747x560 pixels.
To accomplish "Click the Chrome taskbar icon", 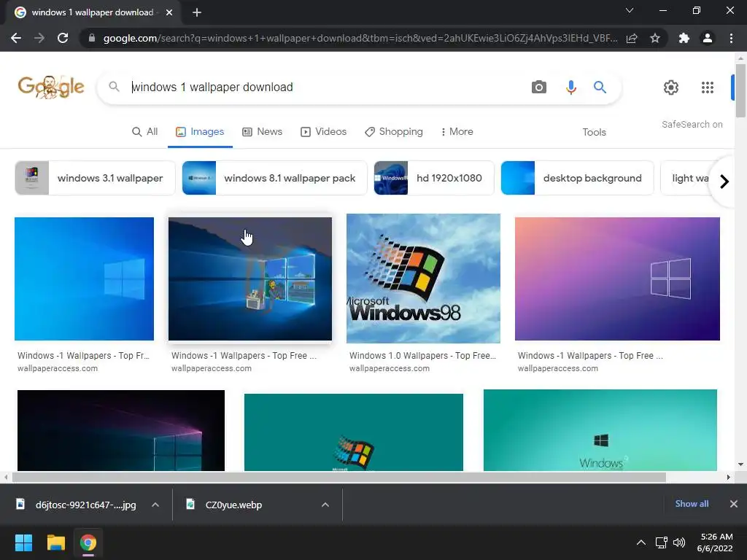I will (88, 542).
